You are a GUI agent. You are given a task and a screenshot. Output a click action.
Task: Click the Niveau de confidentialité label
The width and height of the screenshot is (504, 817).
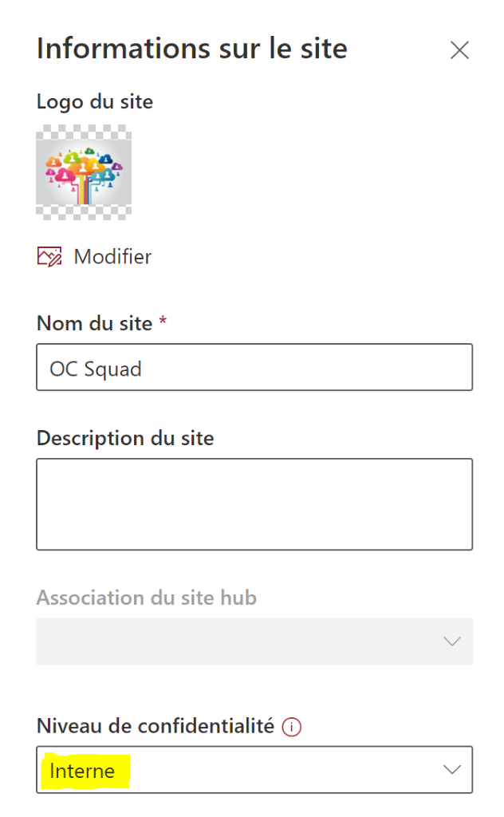click(156, 726)
